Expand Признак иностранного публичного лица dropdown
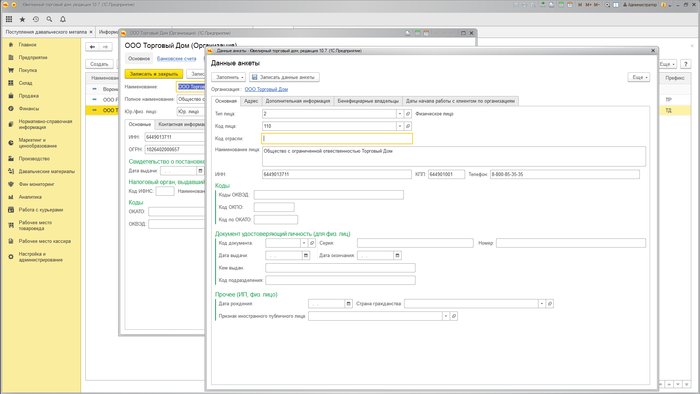This screenshot has width=700, height=394. tap(446, 316)
